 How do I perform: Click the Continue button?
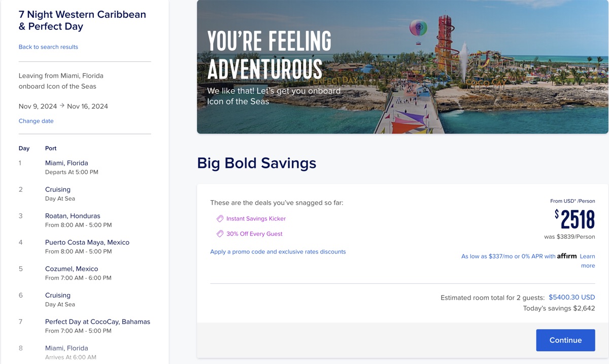565,340
